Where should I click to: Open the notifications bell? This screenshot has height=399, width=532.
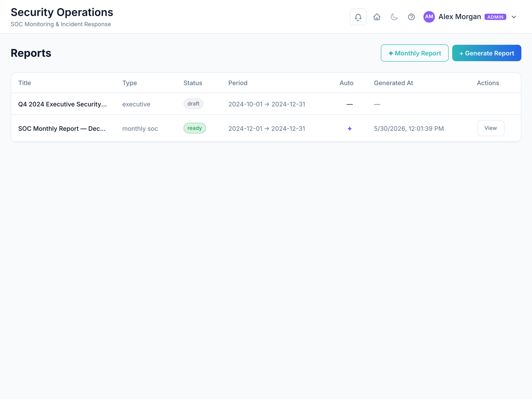[x=358, y=17]
